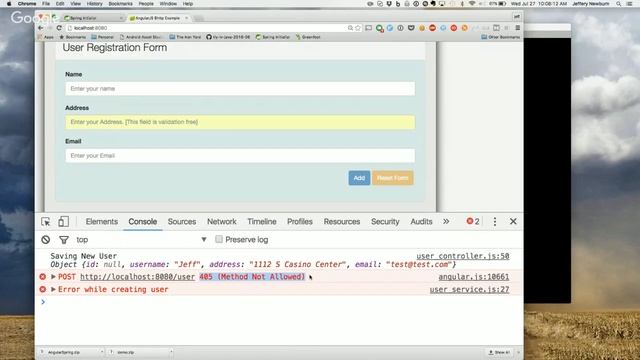The height and width of the screenshot is (360, 640).
Task: Open the Audits tab
Action: pos(421,221)
